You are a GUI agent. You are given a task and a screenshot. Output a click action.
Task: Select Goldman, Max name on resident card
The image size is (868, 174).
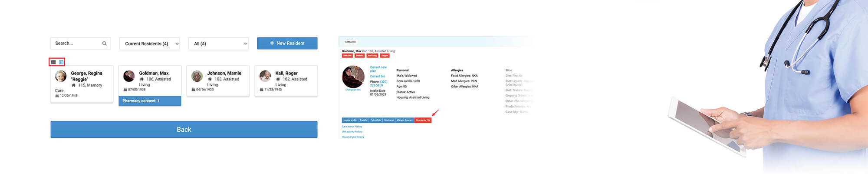point(154,73)
